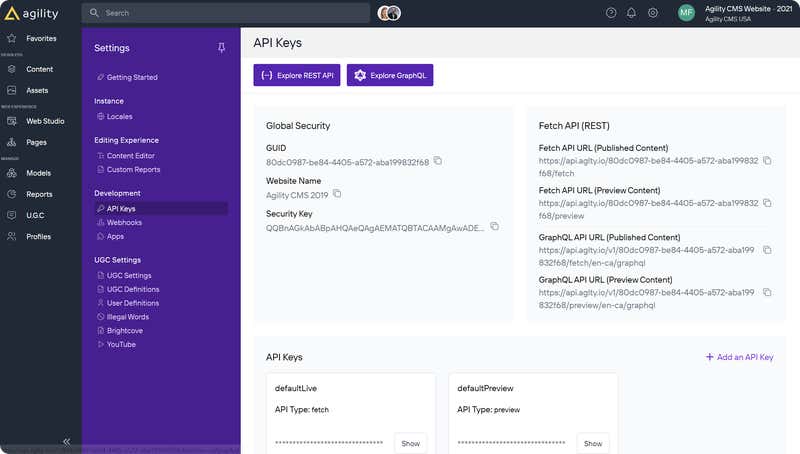Show the defaultLive API key
The height and width of the screenshot is (454, 800).
coord(410,443)
